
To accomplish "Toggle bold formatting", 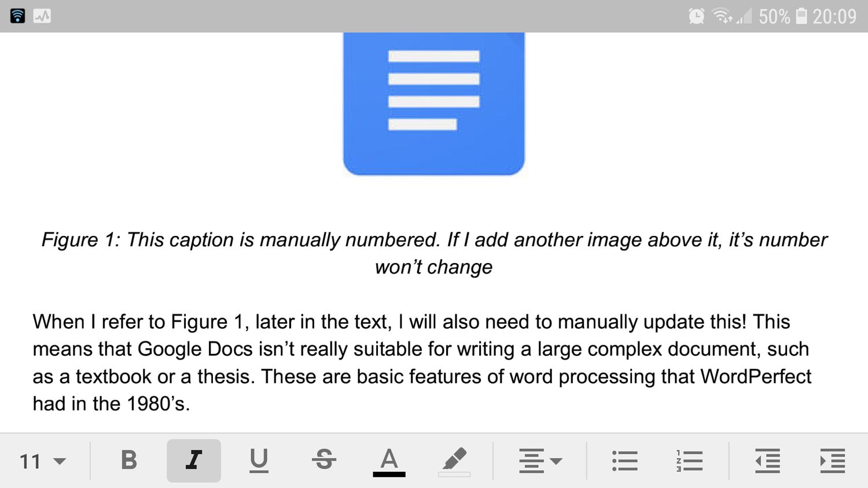I will [x=128, y=460].
